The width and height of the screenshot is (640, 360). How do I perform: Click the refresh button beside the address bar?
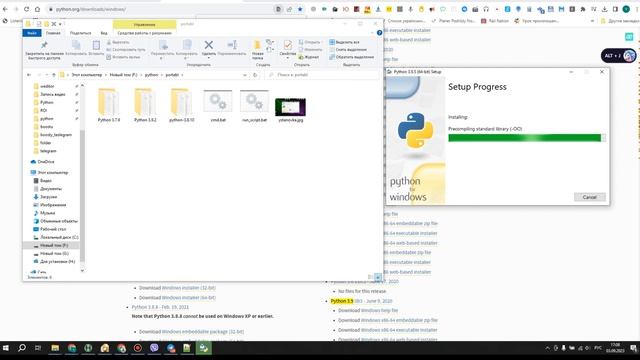pos(255,75)
